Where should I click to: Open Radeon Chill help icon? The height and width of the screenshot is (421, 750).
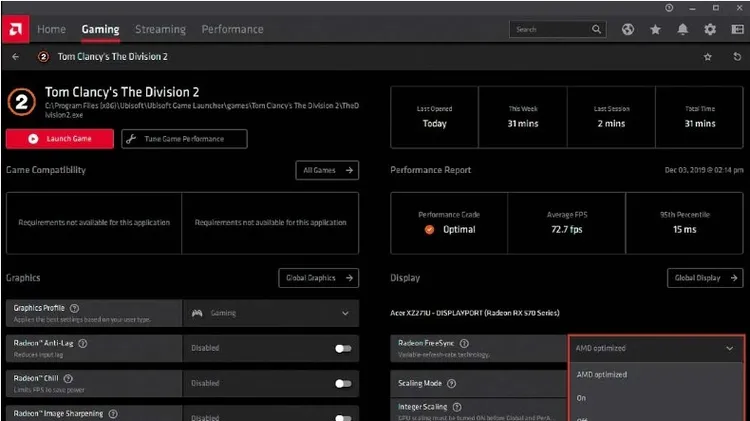[68, 378]
